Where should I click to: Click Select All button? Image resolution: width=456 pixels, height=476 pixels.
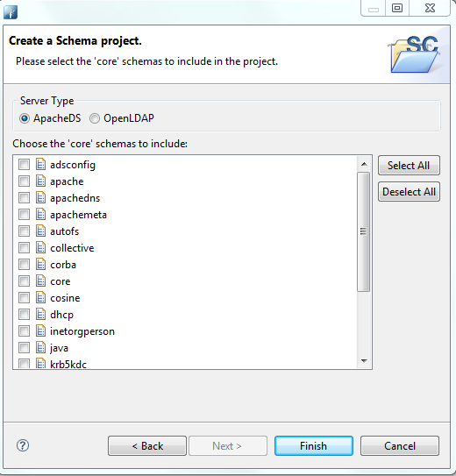tap(409, 166)
